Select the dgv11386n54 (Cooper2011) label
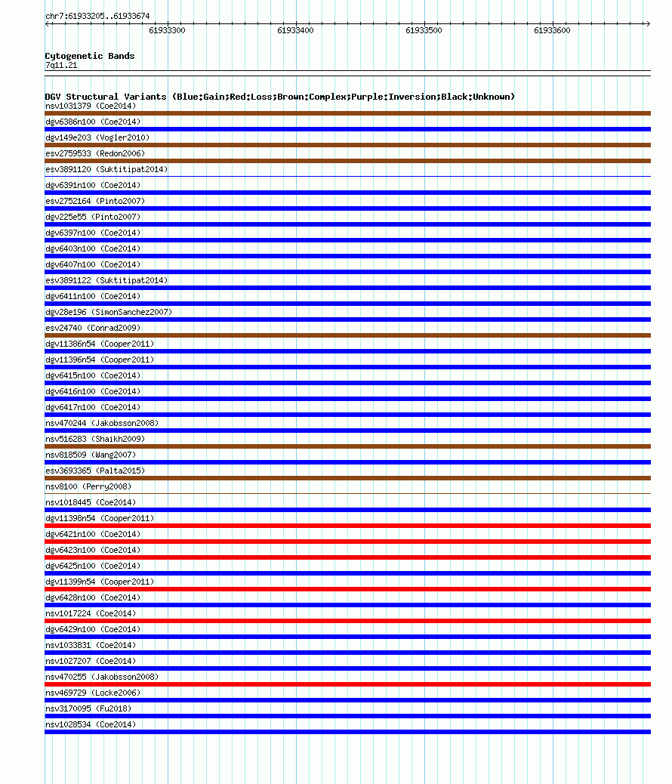 coord(100,344)
